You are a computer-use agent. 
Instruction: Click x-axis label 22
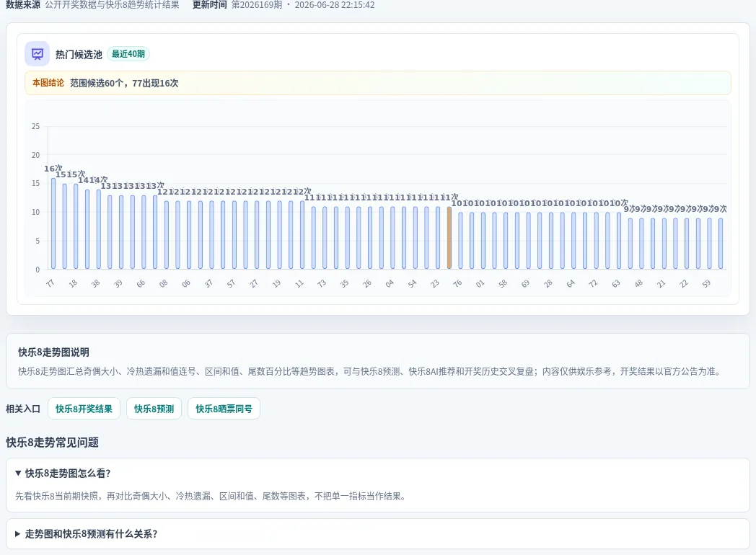click(x=684, y=283)
